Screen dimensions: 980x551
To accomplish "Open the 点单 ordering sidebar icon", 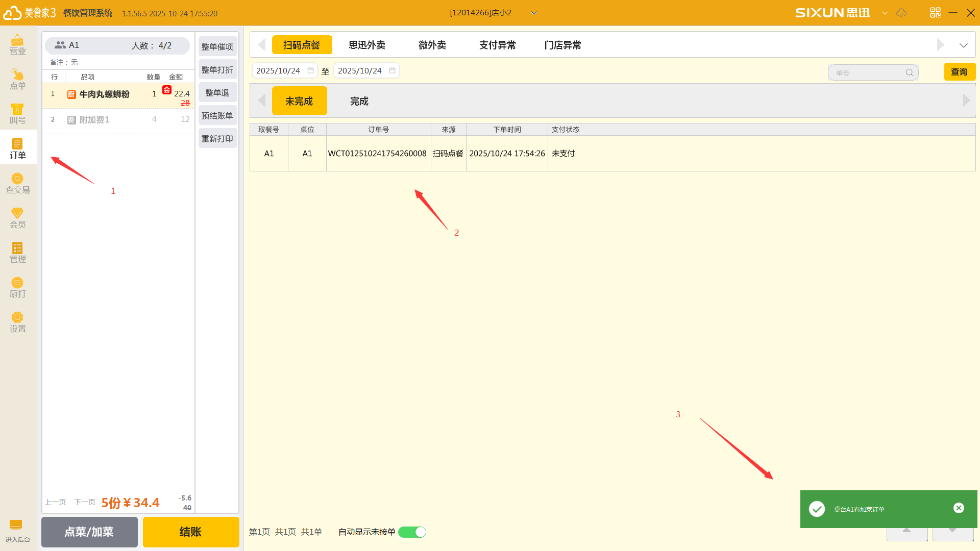I will tap(17, 79).
